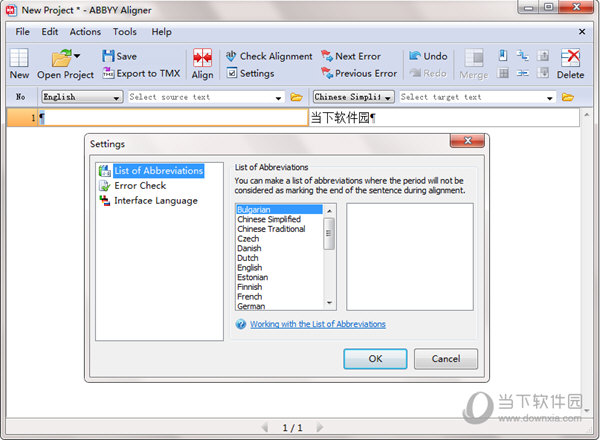This screenshot has height=440, width=600.
Task: Click target cell with 当下软件园
Action: coord(443,117)
